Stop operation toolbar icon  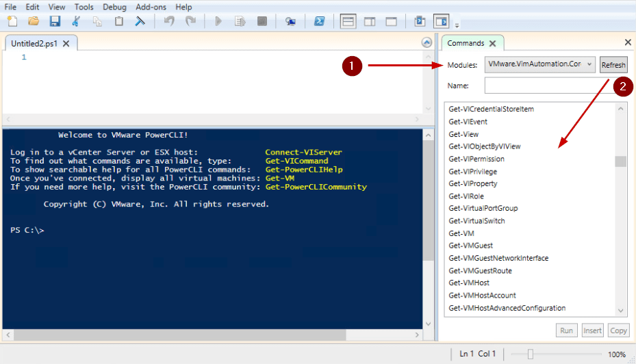tap(262, 21)
